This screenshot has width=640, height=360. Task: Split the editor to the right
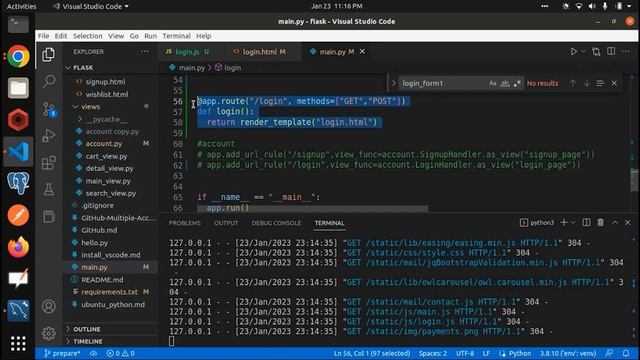pos(611,52)
